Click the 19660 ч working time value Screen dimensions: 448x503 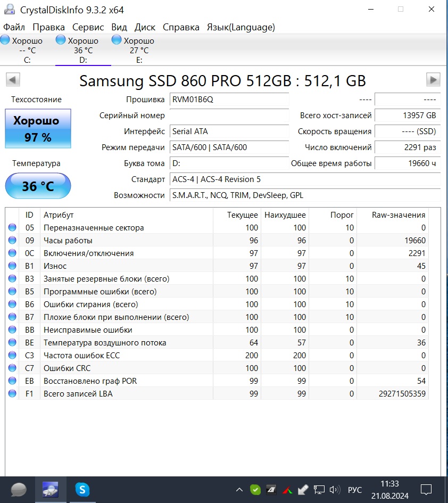[408, 163]
